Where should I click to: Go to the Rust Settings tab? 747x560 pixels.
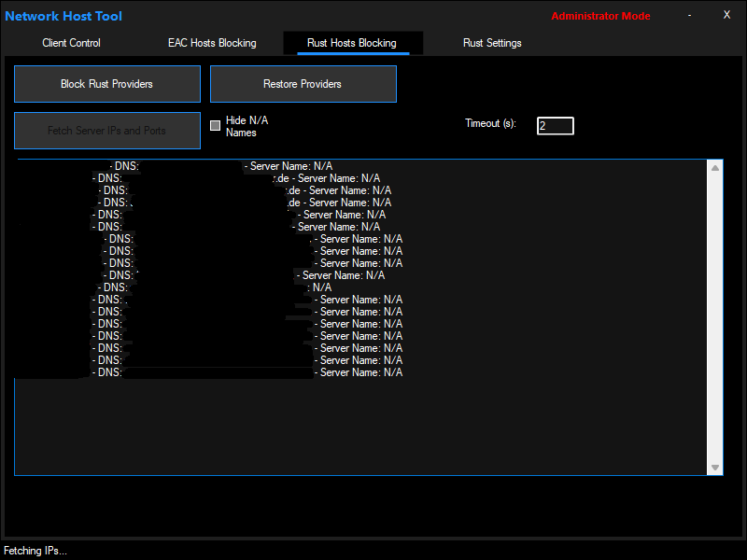(x=492, y=43)
